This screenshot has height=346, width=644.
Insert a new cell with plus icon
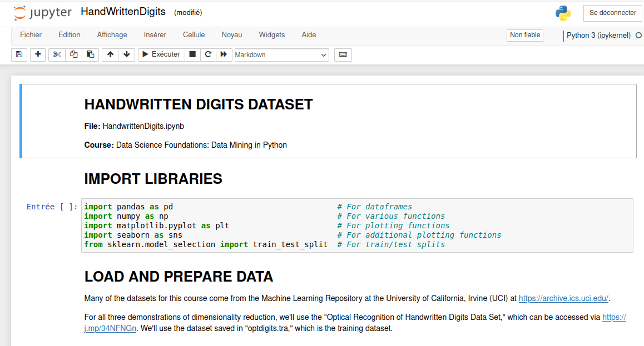click(x=37, y=54)
